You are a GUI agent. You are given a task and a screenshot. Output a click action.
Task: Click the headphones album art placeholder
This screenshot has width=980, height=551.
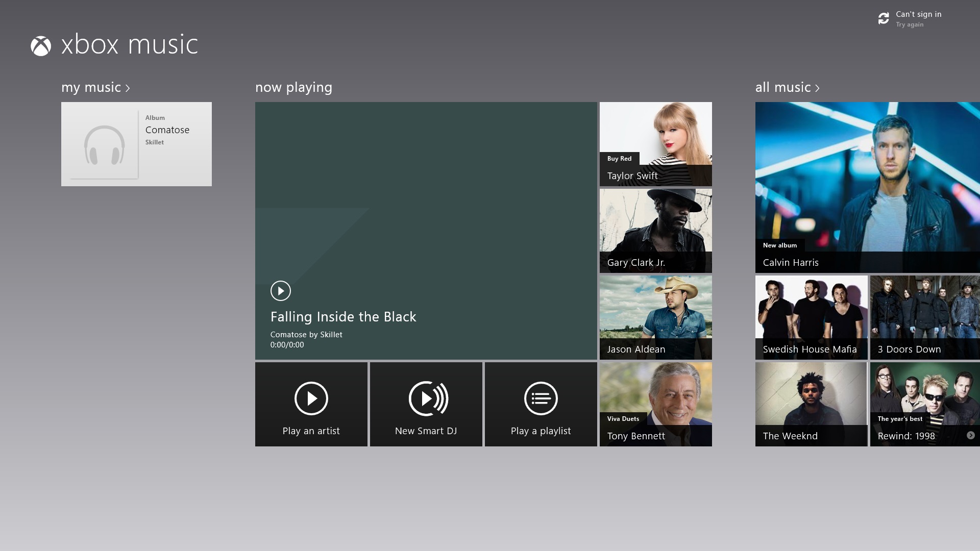(x=104, y=145)
